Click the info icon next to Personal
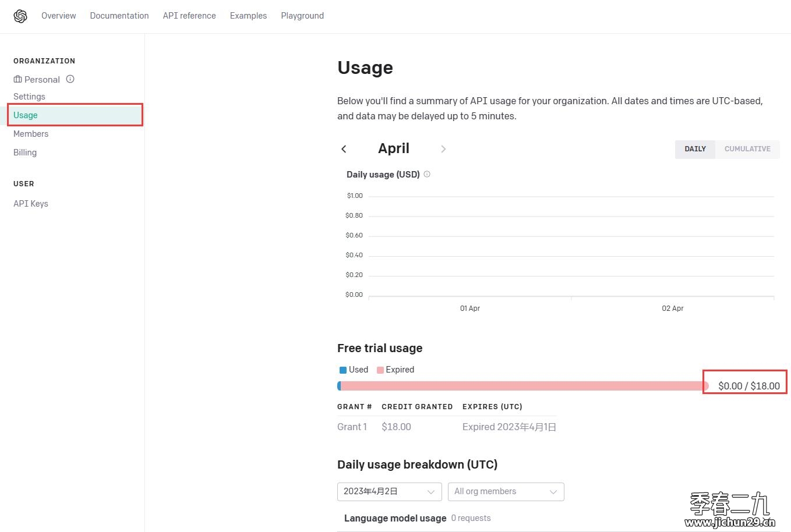 [x=70, y=79]
